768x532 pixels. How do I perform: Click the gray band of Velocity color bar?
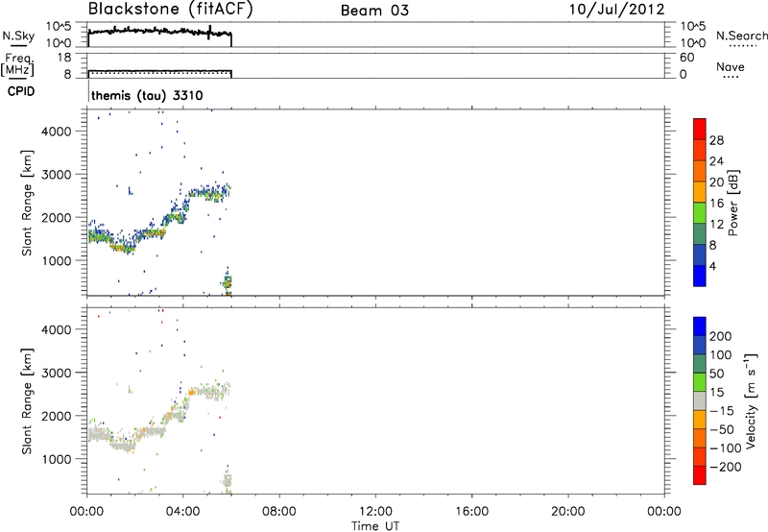coord(700,400)
